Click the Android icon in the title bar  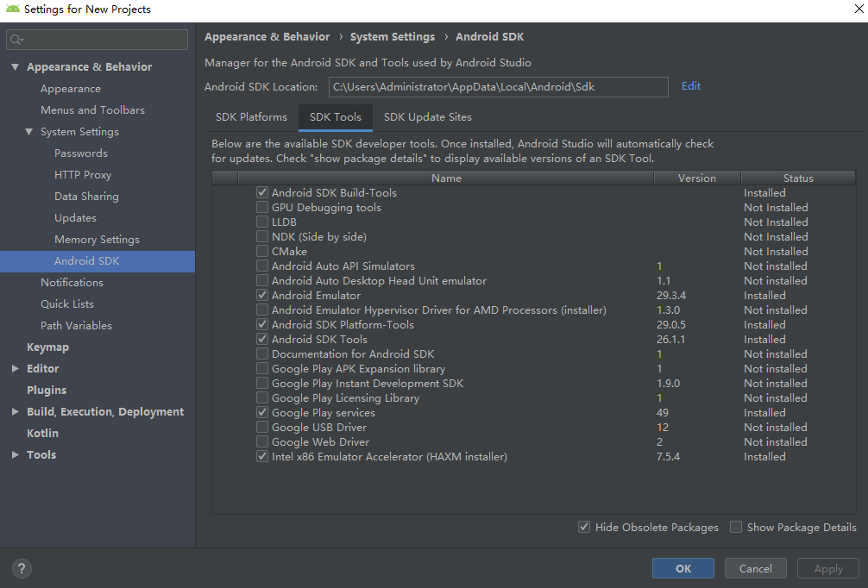[x=12, y=9]
